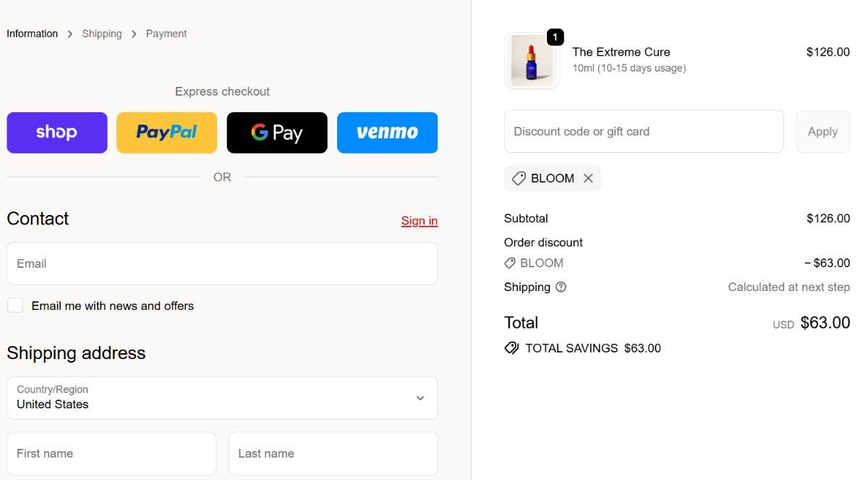The height and width of the screenshot is (480, 868).
Task: Click the Sign in link
Action: (420, 221)
